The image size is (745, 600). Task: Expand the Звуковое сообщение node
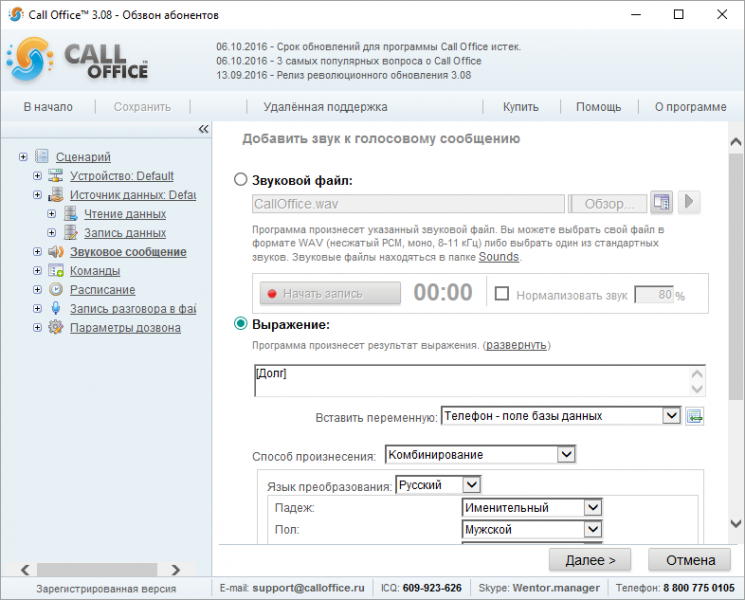point(37,252)
